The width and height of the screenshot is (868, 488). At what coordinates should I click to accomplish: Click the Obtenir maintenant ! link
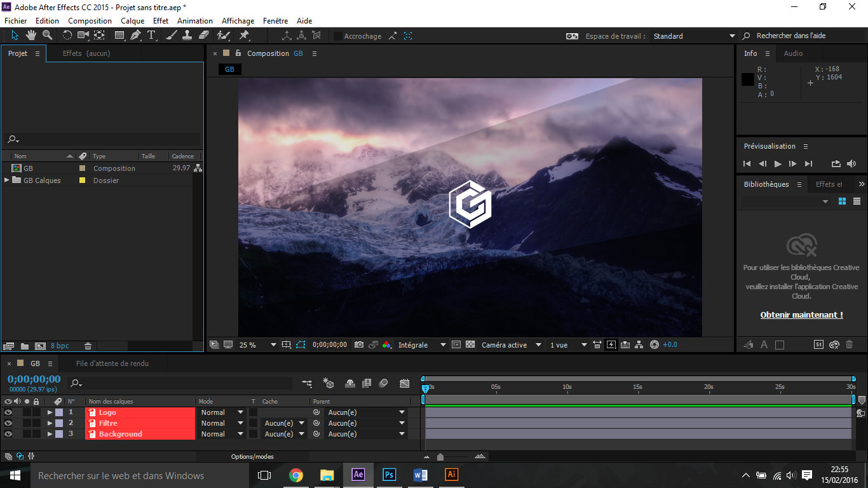click(x=801, y=315)
